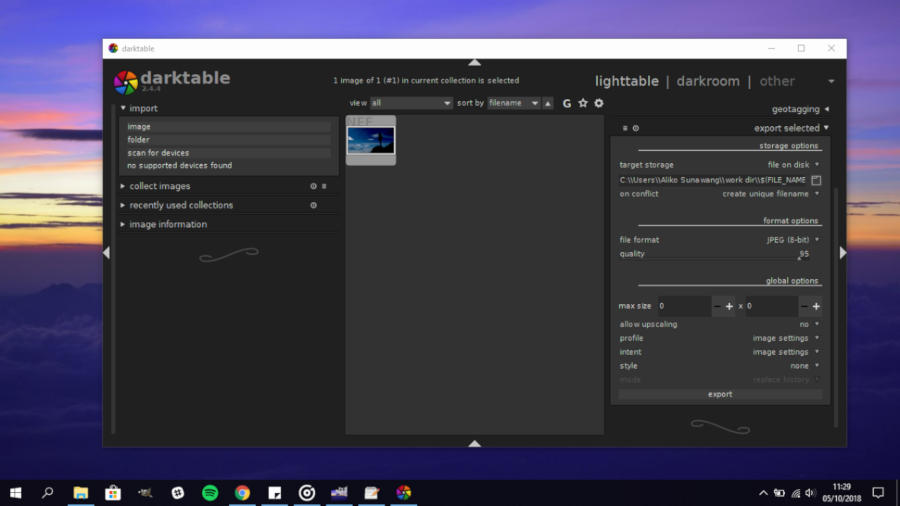Toggle grouping with the G icon
900x506 pixels.
pyautogui.click(x=567, y=103)
